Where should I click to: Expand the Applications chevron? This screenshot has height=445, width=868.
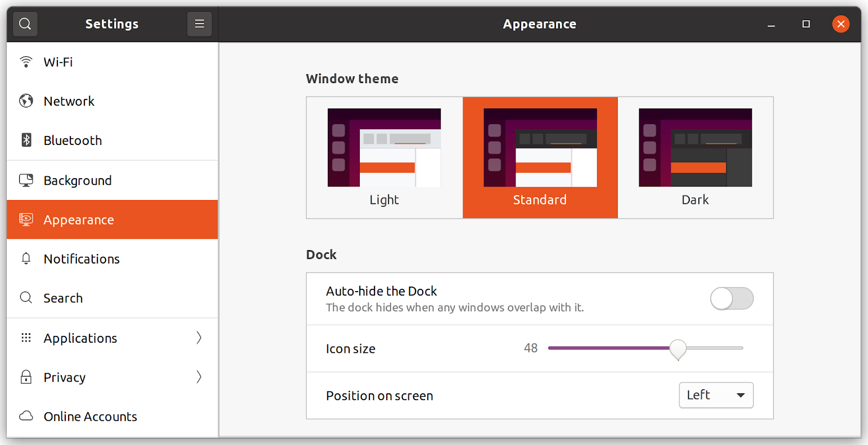click(x=198, y=338)
